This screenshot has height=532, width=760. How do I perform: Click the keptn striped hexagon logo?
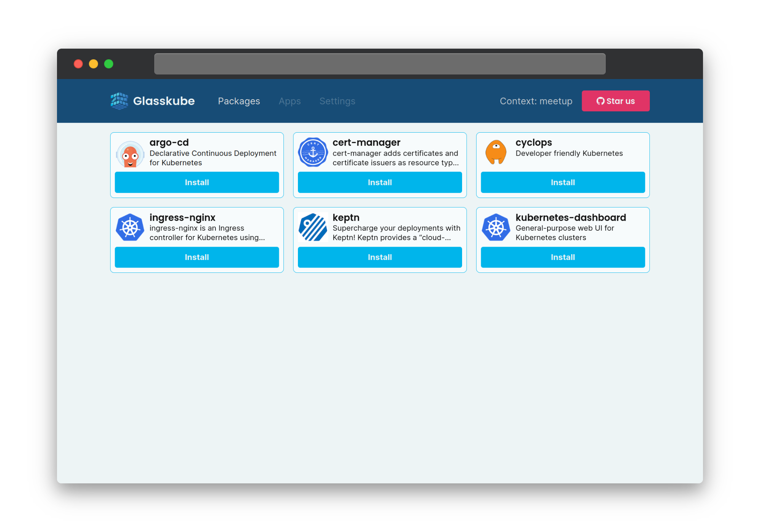313,227
